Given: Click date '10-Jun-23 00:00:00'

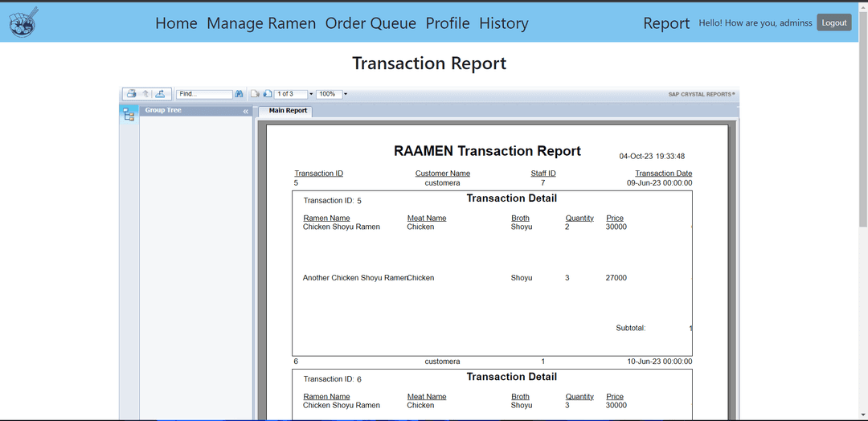Looking at the screenshot, I should point(659,362).
